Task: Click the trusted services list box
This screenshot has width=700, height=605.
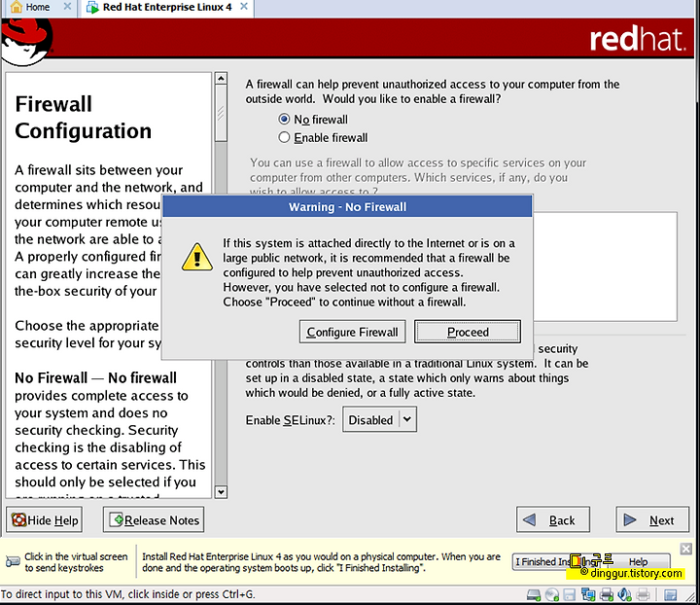Action: pyautogui.click(x=605, y=267)
